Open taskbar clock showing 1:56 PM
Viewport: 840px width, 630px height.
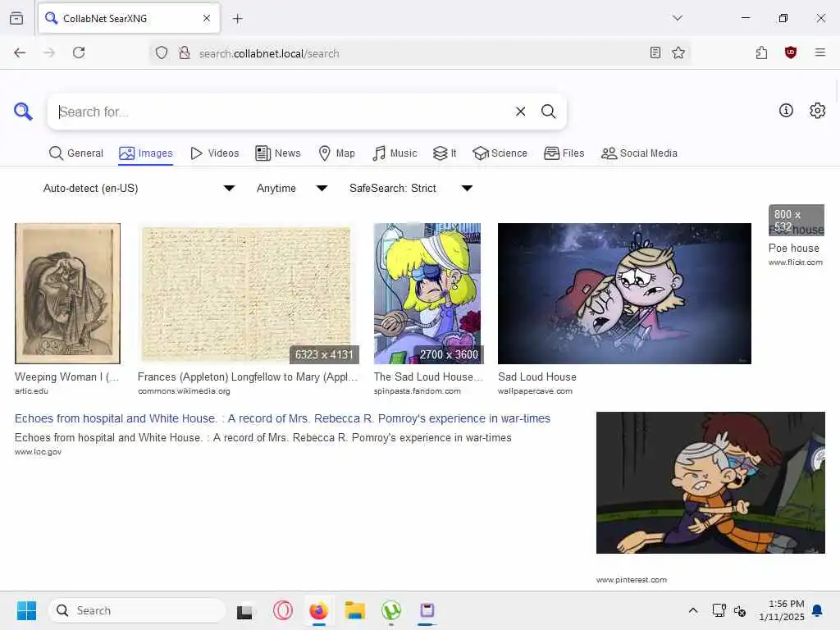[782, 610]
